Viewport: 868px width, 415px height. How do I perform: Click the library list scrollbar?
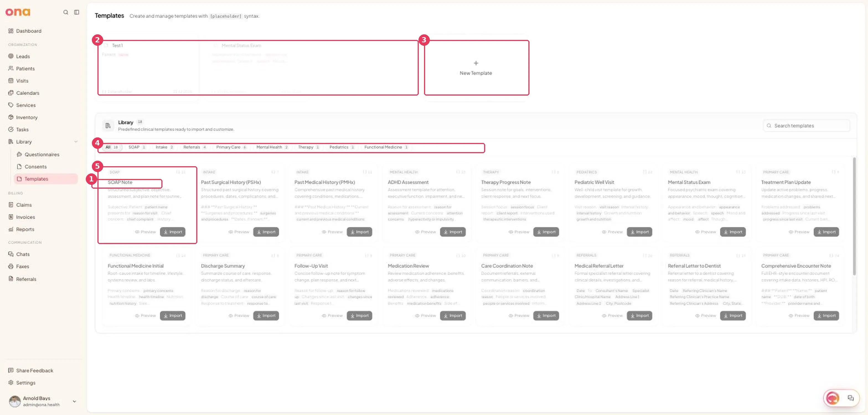pos(854,216)
